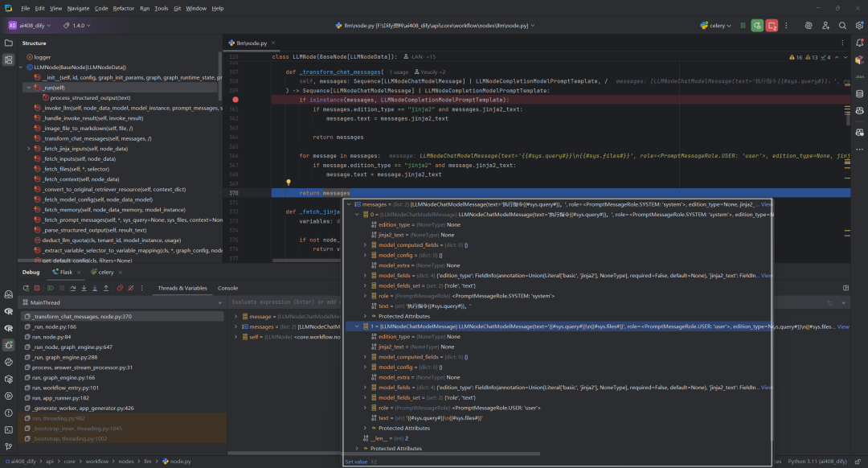The height and width of the screenshot is (468, 868).
Task: Collapse LLMNode class in Structure tree
Action: [21, 67]
